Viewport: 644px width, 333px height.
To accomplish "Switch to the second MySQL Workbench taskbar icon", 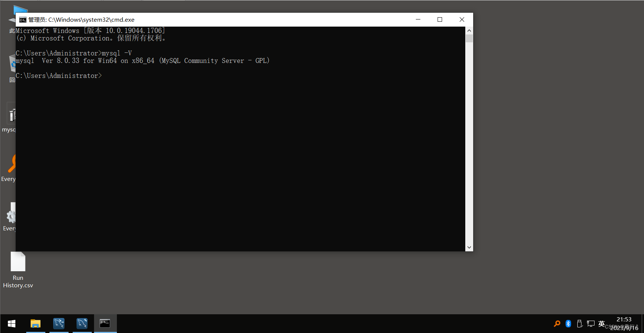I will tap(82, 324).
